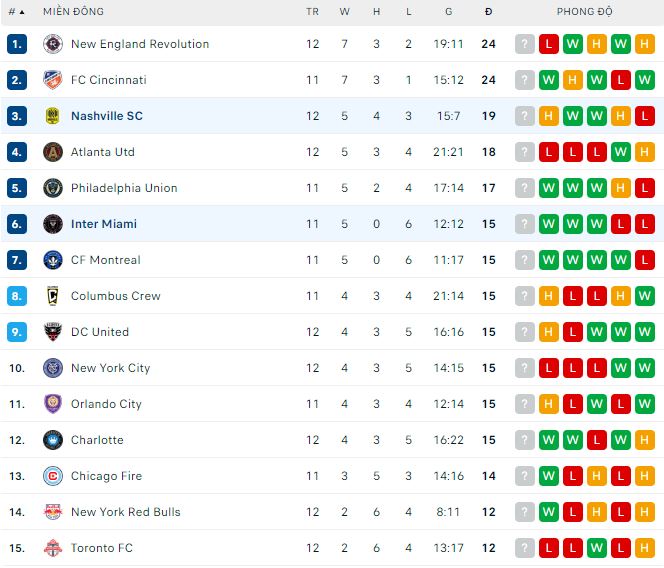Screen dimensions: 664x568
Task: Click the Toronto FC club crest
Action: 53,548
